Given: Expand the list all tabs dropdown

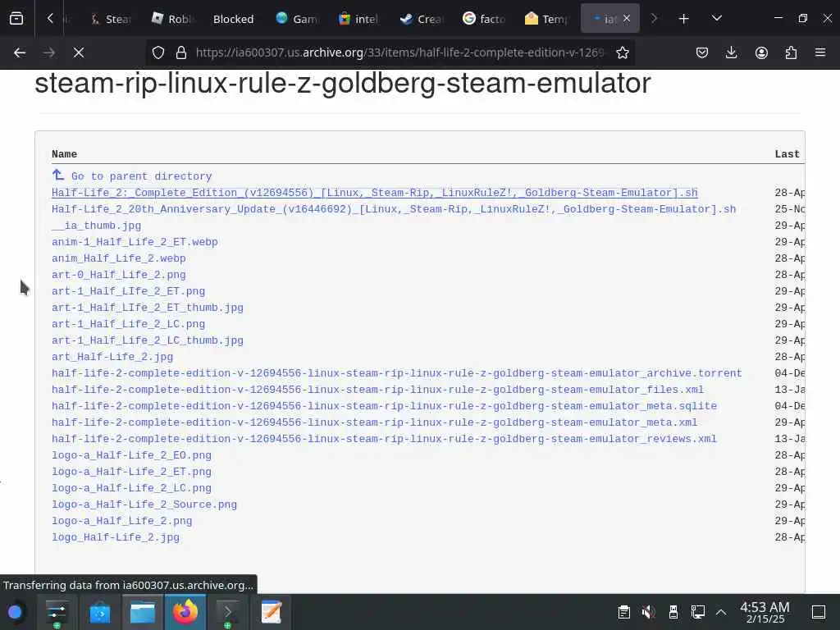Looking at the screenshot, I should pos(717,19).
